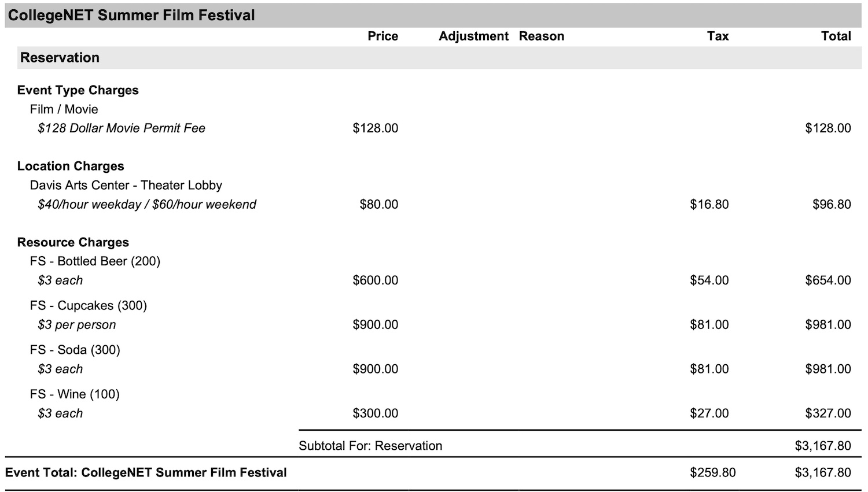
Task: Select the Event Total label text
Action: click(146, 473)
